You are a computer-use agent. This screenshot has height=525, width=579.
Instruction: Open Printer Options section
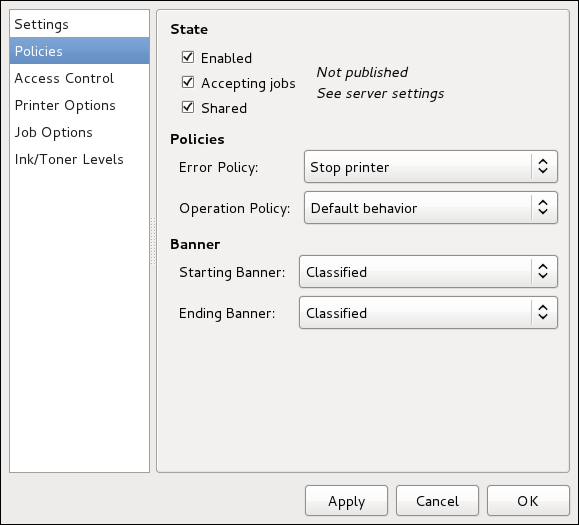click(79, 105)
